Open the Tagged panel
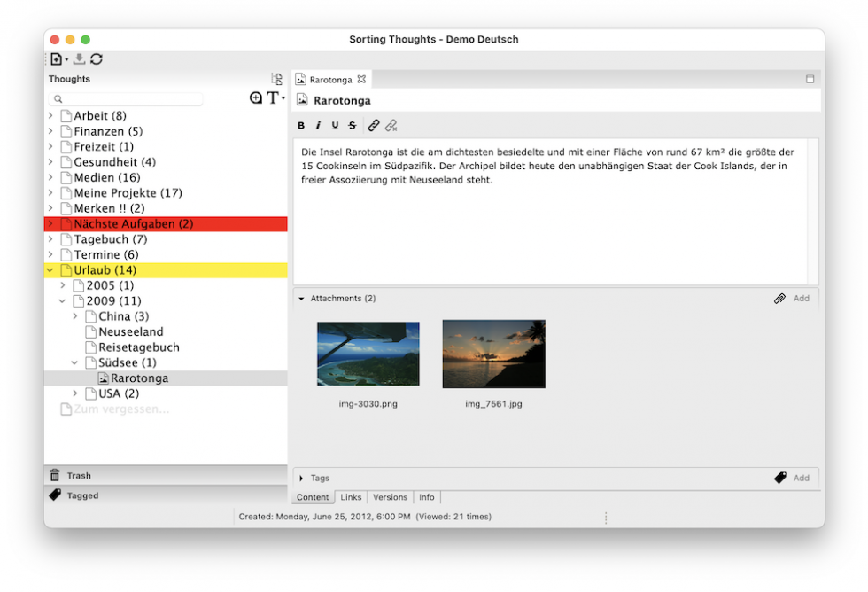Viewport: 868px width, 592px height. (x=81, y=496)
